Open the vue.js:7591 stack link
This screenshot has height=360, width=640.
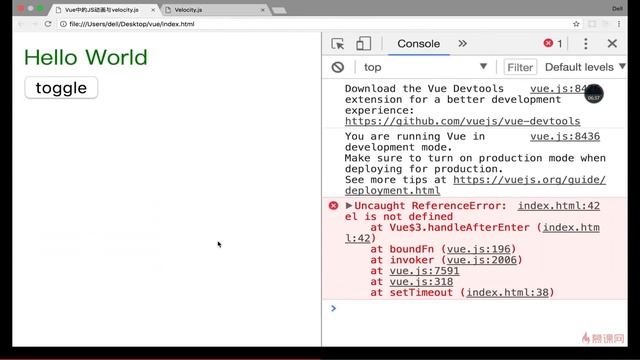(x=424, y=271)
